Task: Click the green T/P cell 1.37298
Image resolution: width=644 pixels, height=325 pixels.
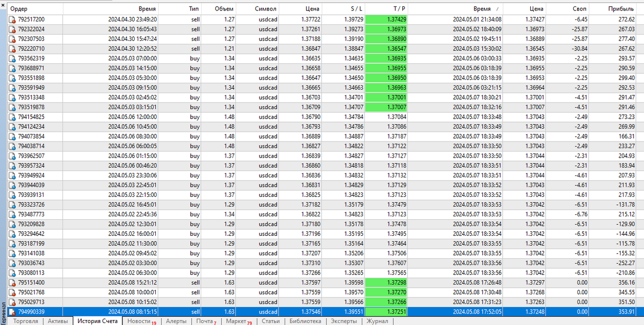Action: (x=387, y=283)
